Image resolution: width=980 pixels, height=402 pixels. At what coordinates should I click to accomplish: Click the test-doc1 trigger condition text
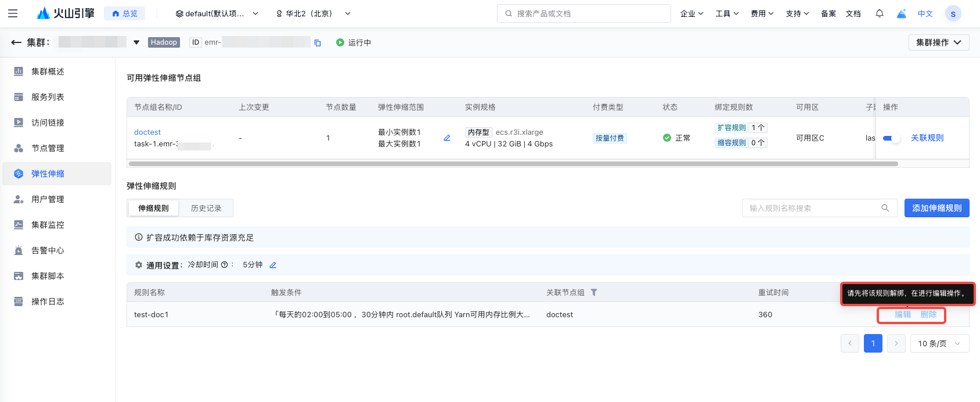pos(402,315)
